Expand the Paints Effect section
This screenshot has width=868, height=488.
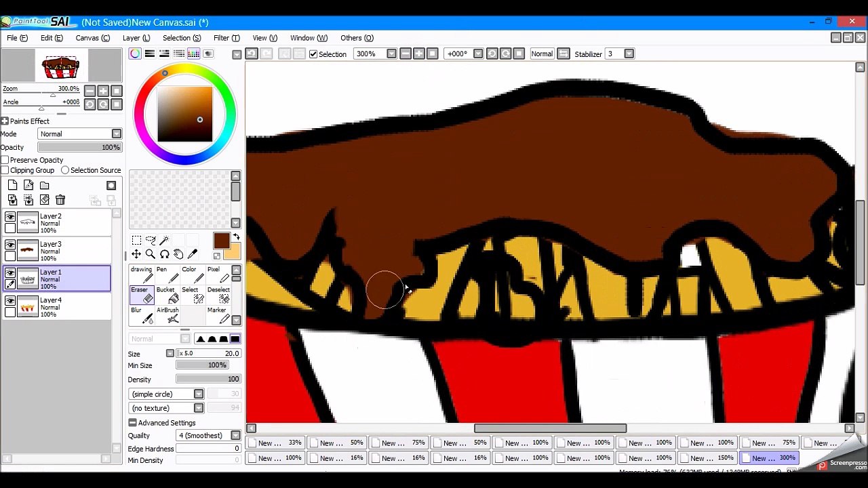coord(5,121)
